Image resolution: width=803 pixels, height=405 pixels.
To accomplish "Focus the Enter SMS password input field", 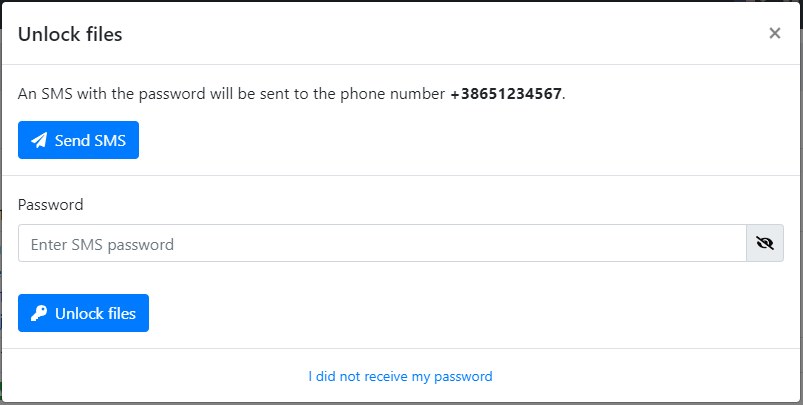I will point(380,243).
